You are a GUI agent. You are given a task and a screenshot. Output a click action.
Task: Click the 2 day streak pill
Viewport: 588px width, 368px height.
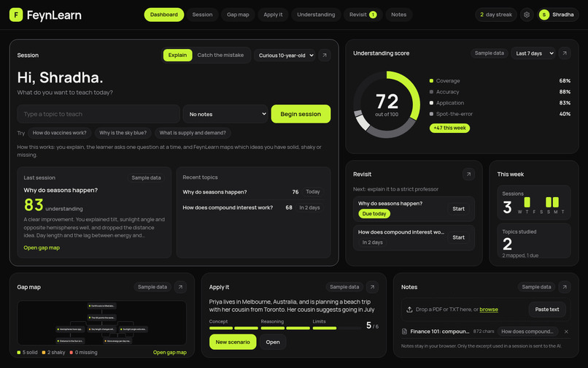[496, 15]
